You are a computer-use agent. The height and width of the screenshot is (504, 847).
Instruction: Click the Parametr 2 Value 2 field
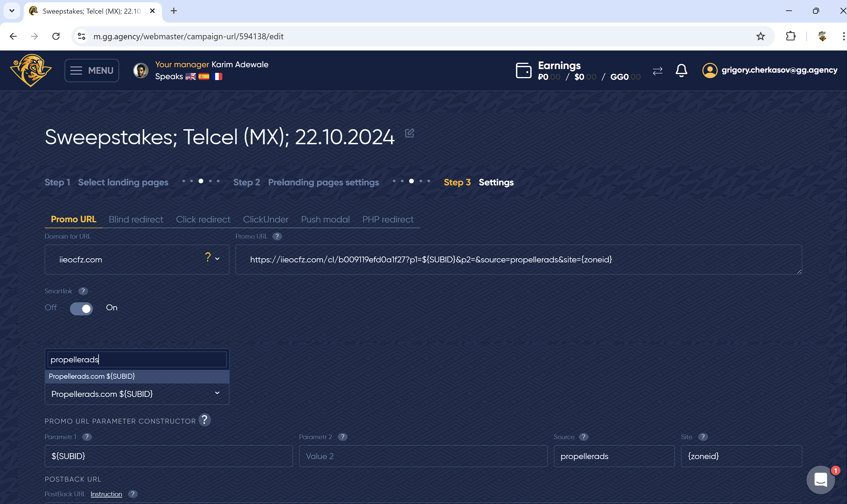point(423,456)
